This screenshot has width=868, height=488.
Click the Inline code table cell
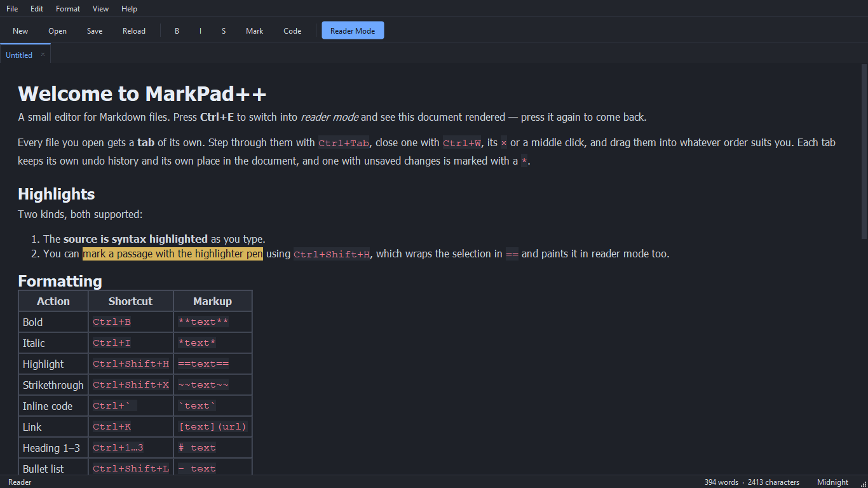[x=53, y=406]
